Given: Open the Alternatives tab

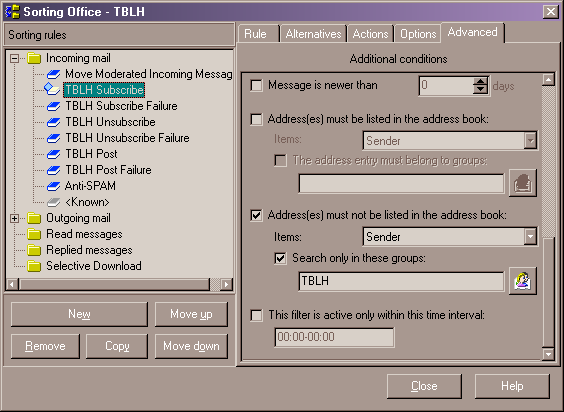Looking at the screenshot, I should pyautogui.click(x=313, y=34).
